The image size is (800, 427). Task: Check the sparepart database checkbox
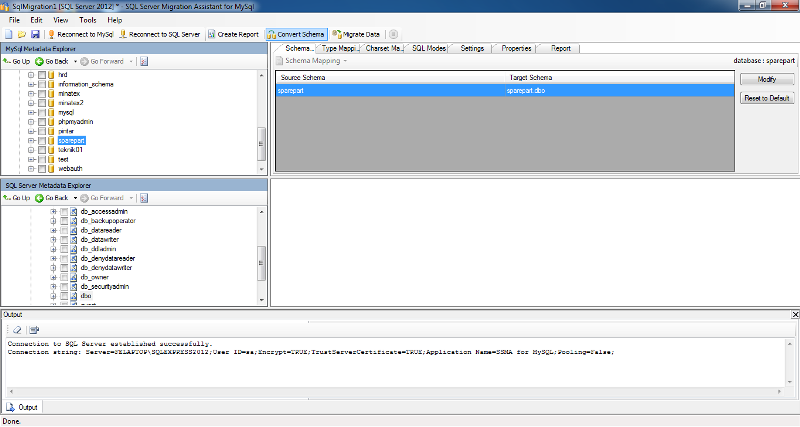pos(42,141)
